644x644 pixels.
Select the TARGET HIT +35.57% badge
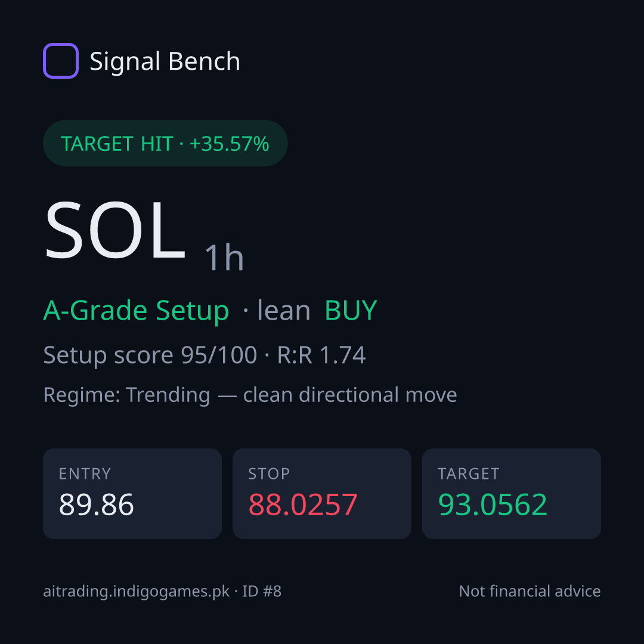click(165, 143)
